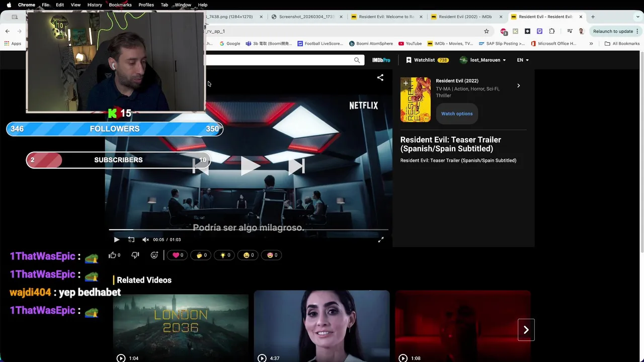This screenshot has width=644, height=362.
Task: Open the lost_Marouen account dropdown
Action: [482, 60]
